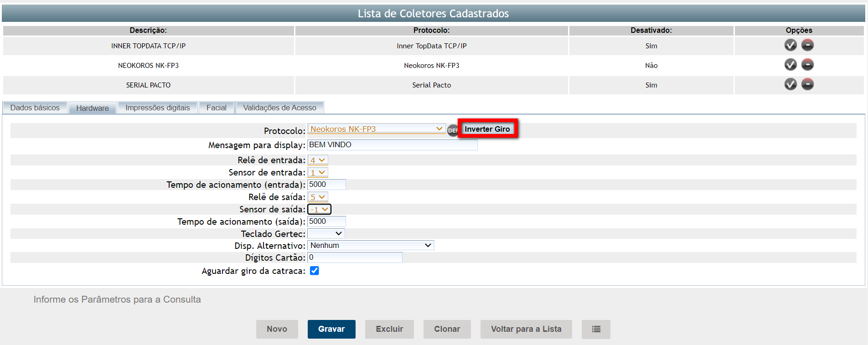Click minus icon for SERIAL PACTO row

[807, 84]
